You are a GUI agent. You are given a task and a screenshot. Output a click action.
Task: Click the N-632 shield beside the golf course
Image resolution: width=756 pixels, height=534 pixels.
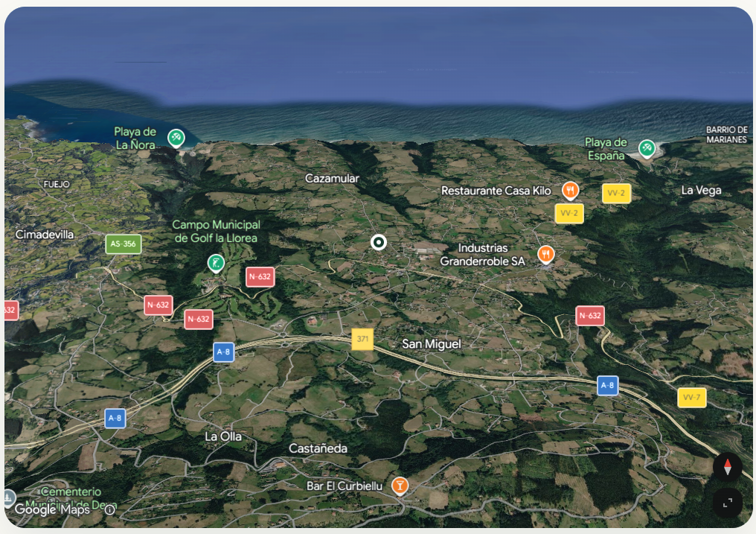(260, 277)
